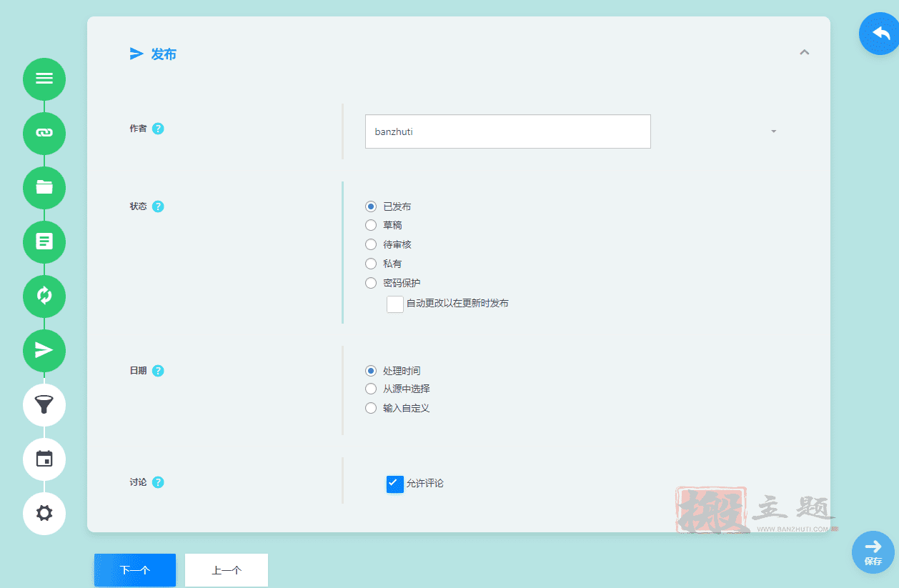Open the banzhuti author dropdown
Viewport: 899px width, 588px height.
point(507,131)
